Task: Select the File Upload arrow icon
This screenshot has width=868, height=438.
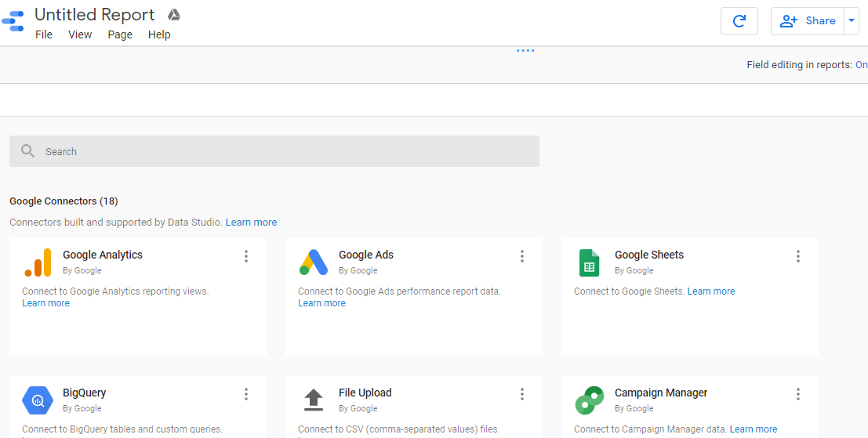Action: 314,400
